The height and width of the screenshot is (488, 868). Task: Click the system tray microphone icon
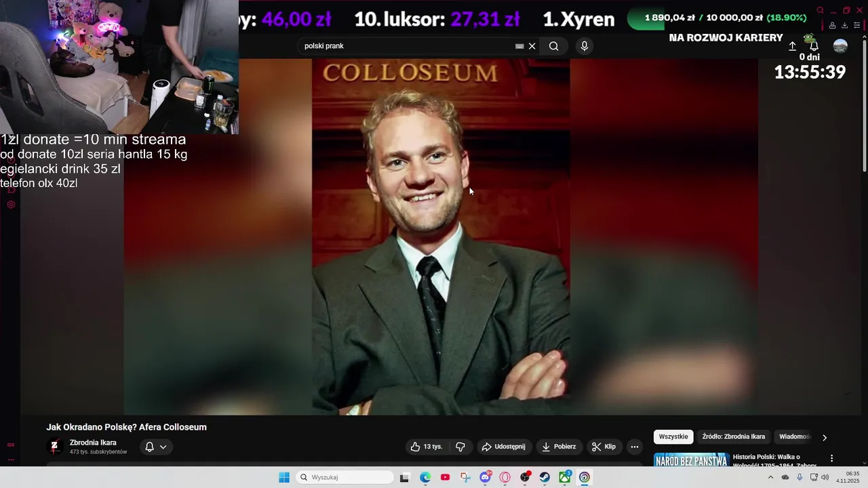[x=800, y=477]
